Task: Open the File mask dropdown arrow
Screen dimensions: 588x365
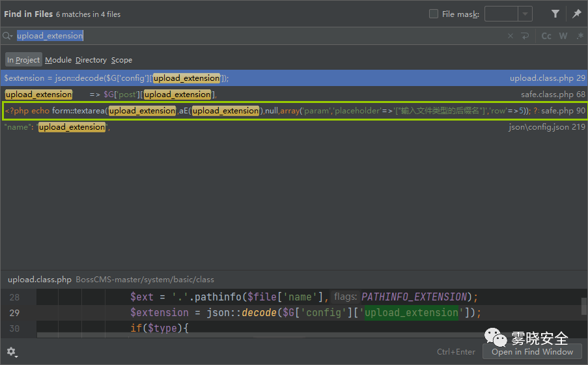Action: tap(525, 14)
